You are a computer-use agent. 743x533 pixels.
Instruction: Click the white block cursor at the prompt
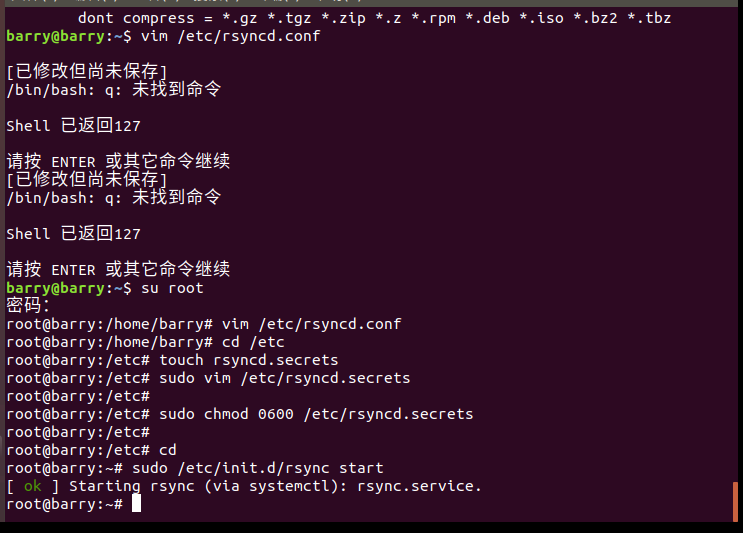136,503
